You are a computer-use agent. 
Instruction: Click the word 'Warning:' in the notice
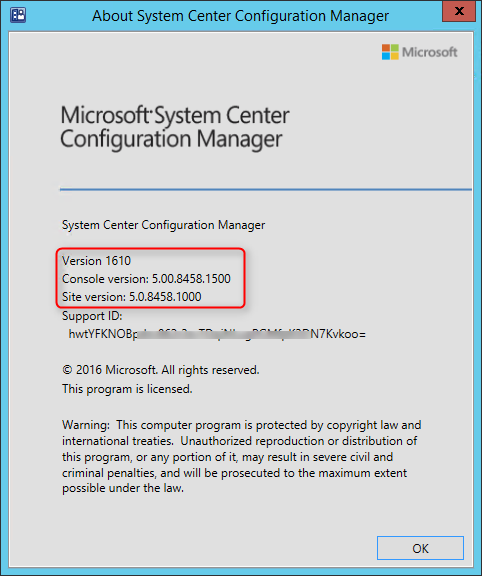[86, 425]
